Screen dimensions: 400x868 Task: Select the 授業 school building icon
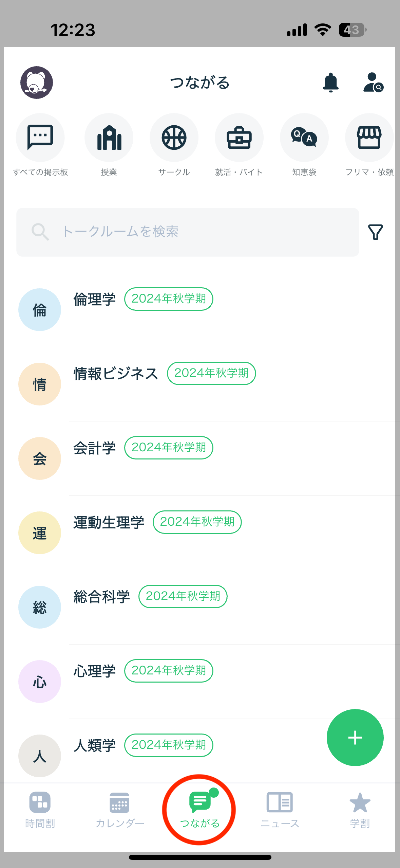pyautogui.click(x=109, y=138)
